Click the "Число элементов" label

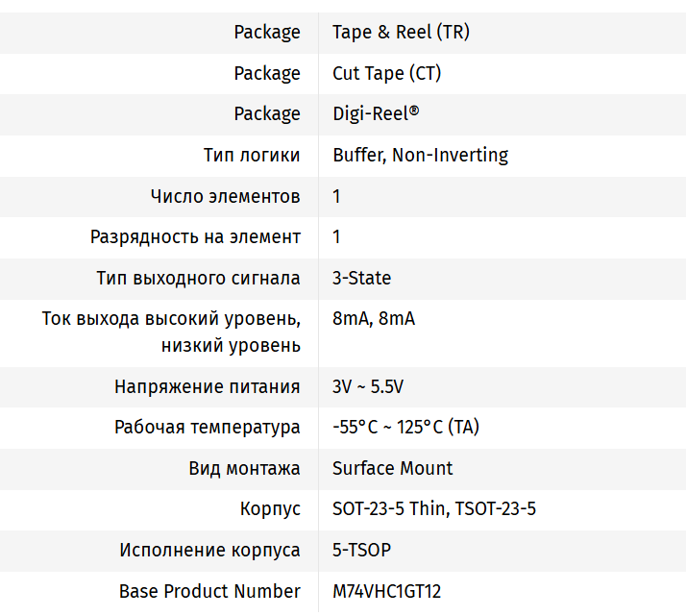pos(225,196)
